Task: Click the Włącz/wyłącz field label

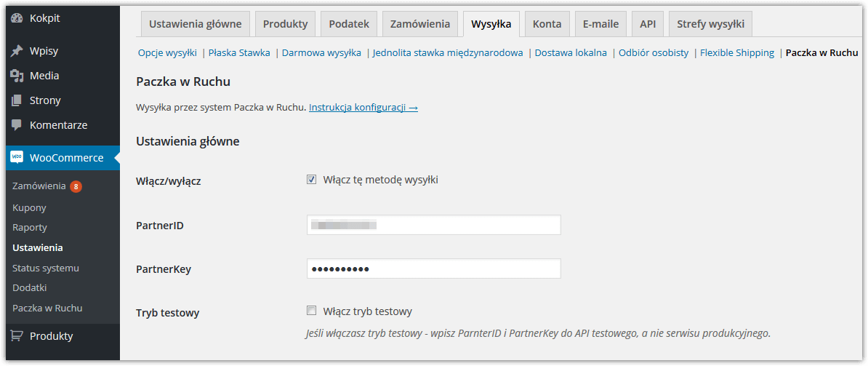Action: pos(168,181)
